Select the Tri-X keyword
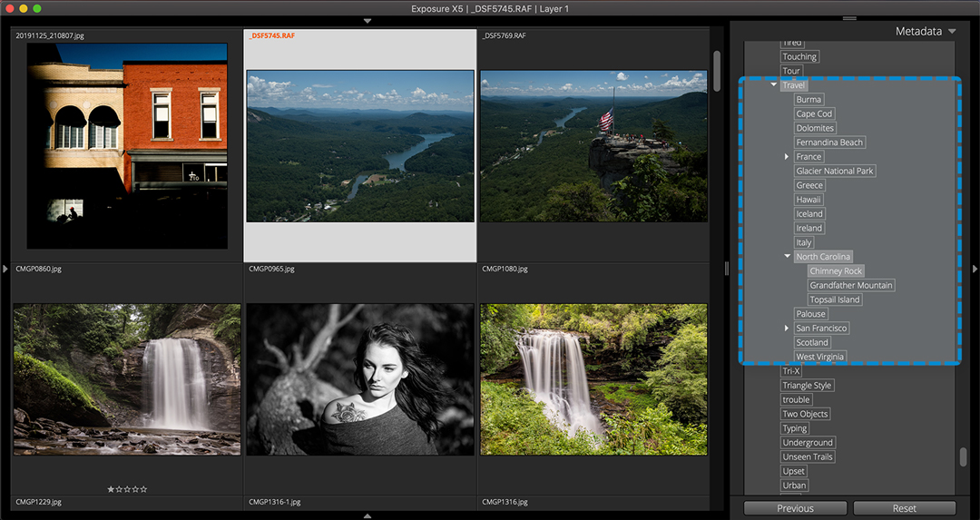The image size is (980, 520). 791,371
